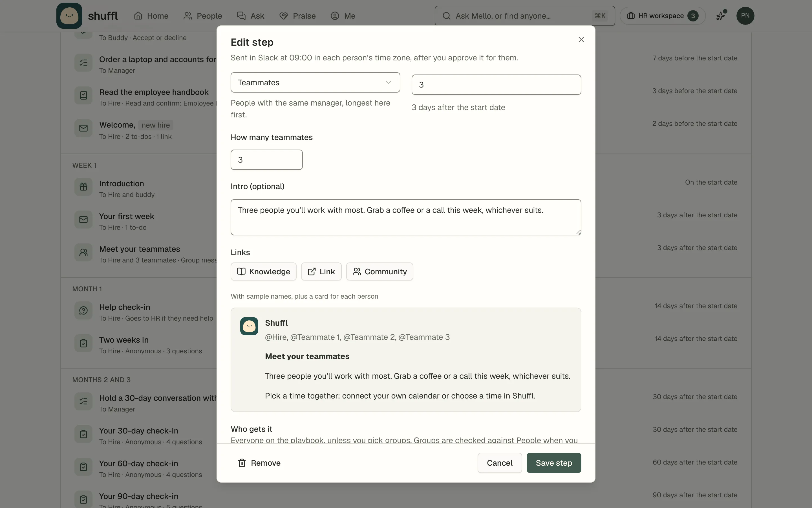The width and height of the screenshot is (812, 508).
Task: Click the question icon for Help check-in
Action: 83,310
